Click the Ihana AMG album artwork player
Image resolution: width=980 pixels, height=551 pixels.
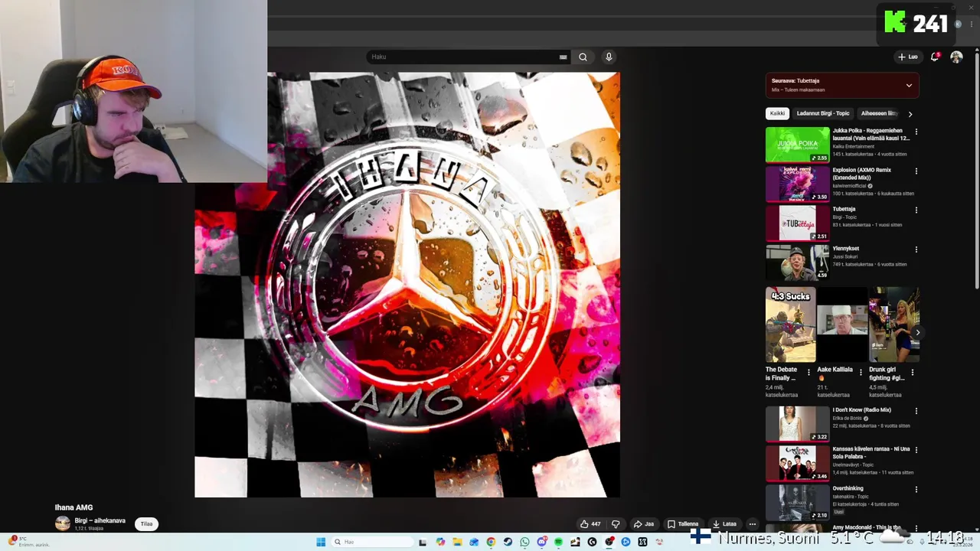(x=407, y=285)
